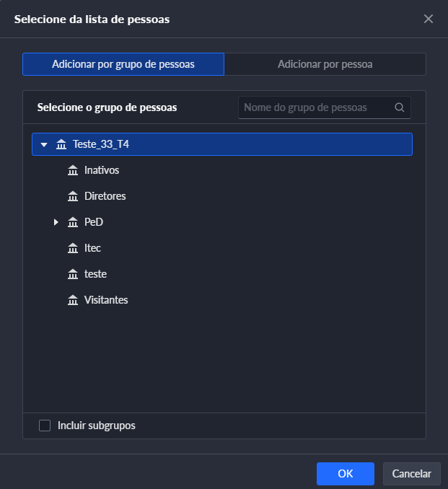Image resolution: width=448 pixels, height=489 pixels.
Task: Click the Visitantes group icon
Action: click(72, 300)
